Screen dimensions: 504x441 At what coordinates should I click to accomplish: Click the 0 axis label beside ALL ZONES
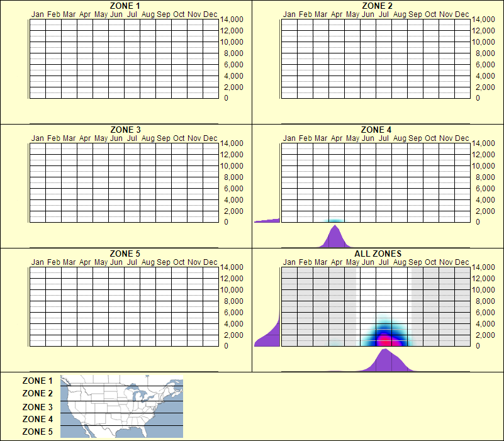click(x=479, y=345)
